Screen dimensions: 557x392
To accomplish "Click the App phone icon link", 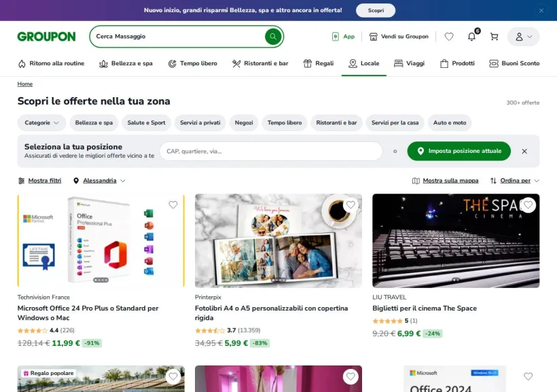I will click(343, 37).
